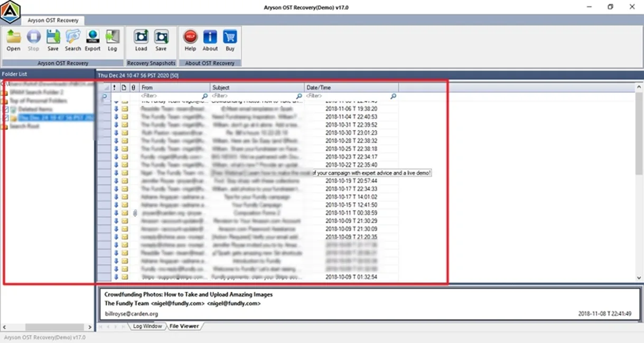Click the item type page column header
Viewport: 644px width, 343px height.
tap(124, 88)
